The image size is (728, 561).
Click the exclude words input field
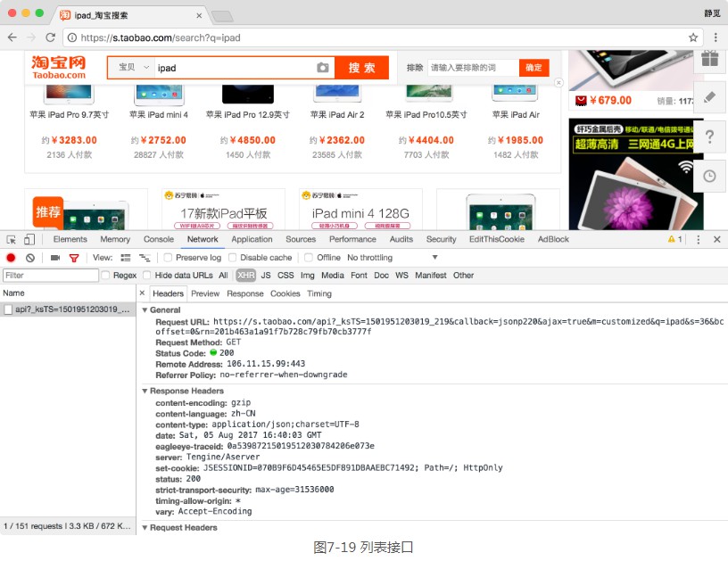click(x=473, y=68)
